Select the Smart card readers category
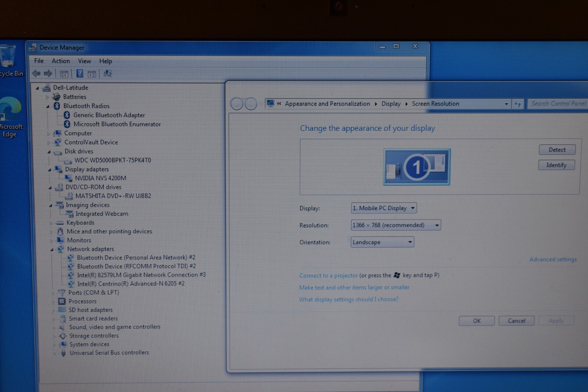 coord(93,319)
